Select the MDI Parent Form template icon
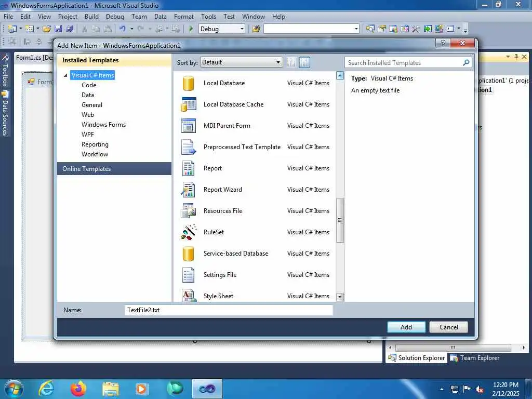Image resolution: width=532 pixels, height=399 pixels. click(x=188, y=126)
